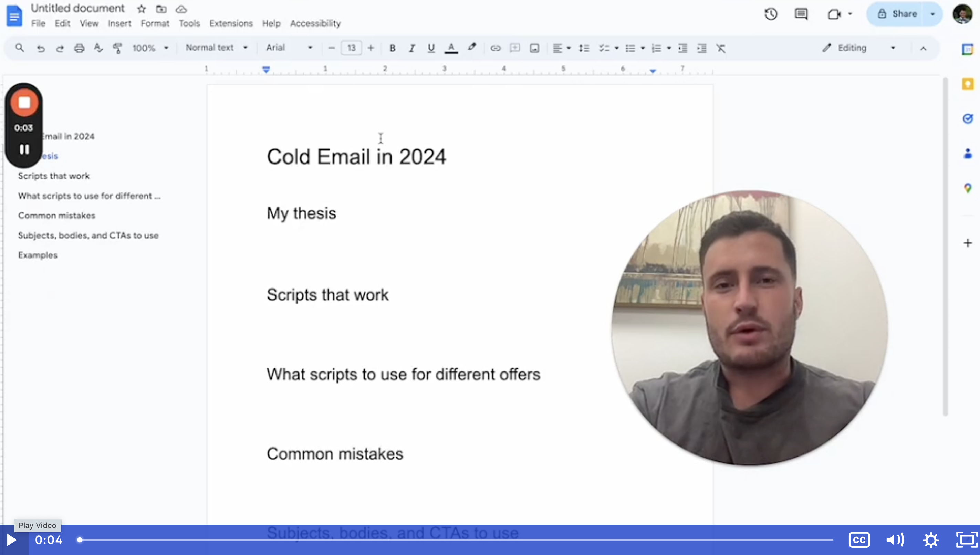Viewport: 980px width, 555px height.
Task: Print the document
Action: click(x=79, y=48)
